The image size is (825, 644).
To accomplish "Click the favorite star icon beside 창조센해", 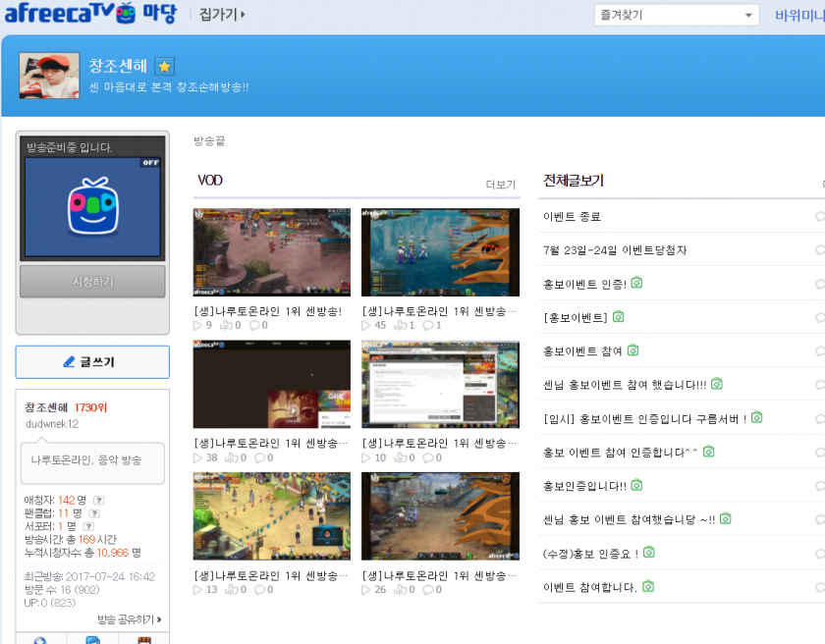I will [165, 66].
